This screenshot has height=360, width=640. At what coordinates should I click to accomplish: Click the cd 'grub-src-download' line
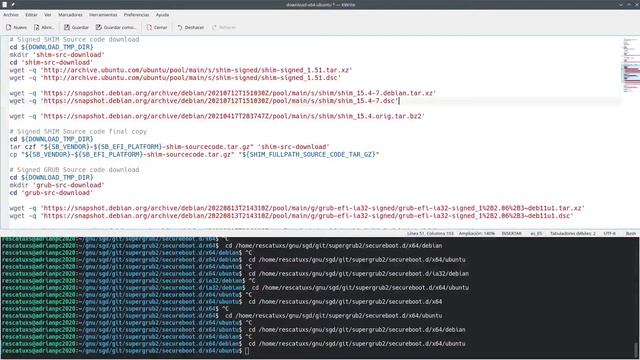(51, 193)
